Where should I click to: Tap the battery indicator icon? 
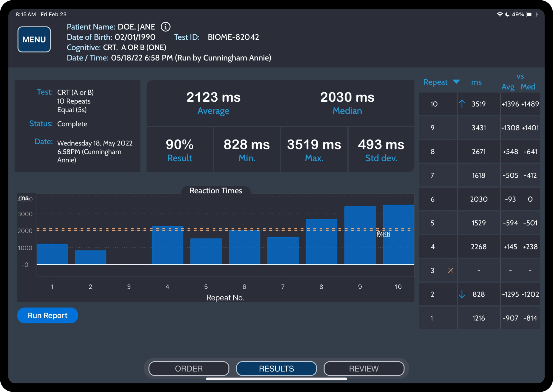(531, 14)
